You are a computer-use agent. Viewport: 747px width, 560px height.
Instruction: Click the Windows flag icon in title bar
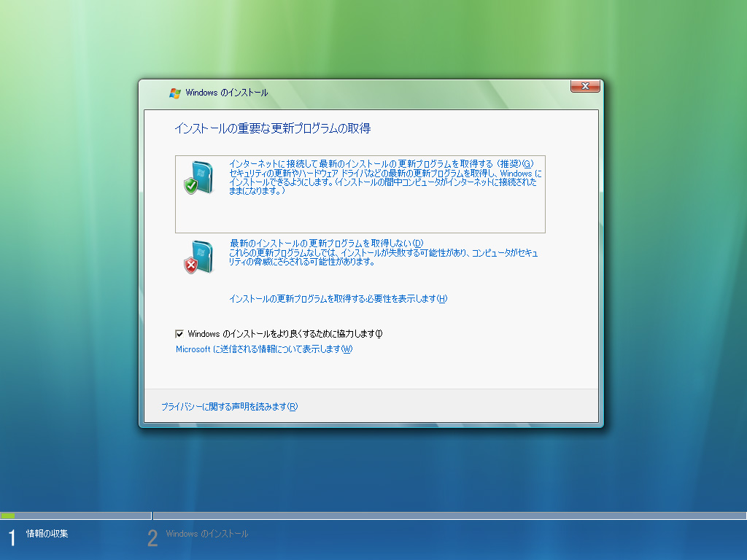tap(175, 93)
